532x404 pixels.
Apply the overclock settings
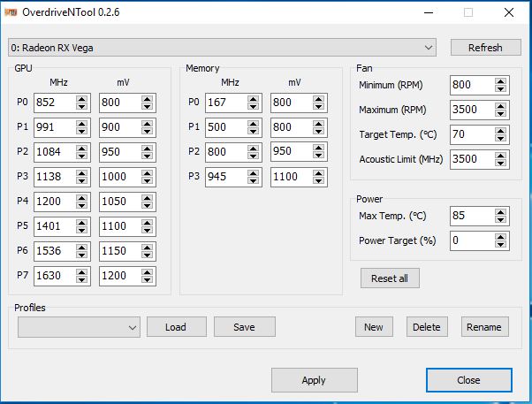[x=315, y=380]
